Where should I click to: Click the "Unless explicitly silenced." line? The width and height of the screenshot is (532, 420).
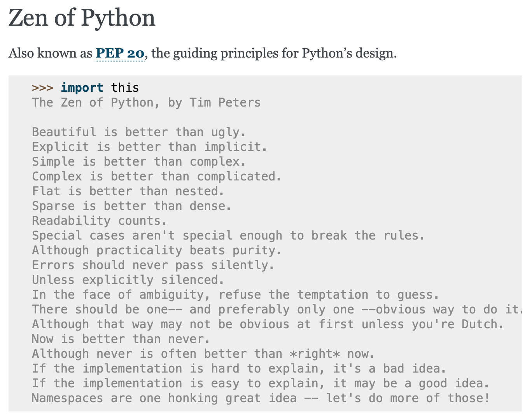tap(128, 280)
